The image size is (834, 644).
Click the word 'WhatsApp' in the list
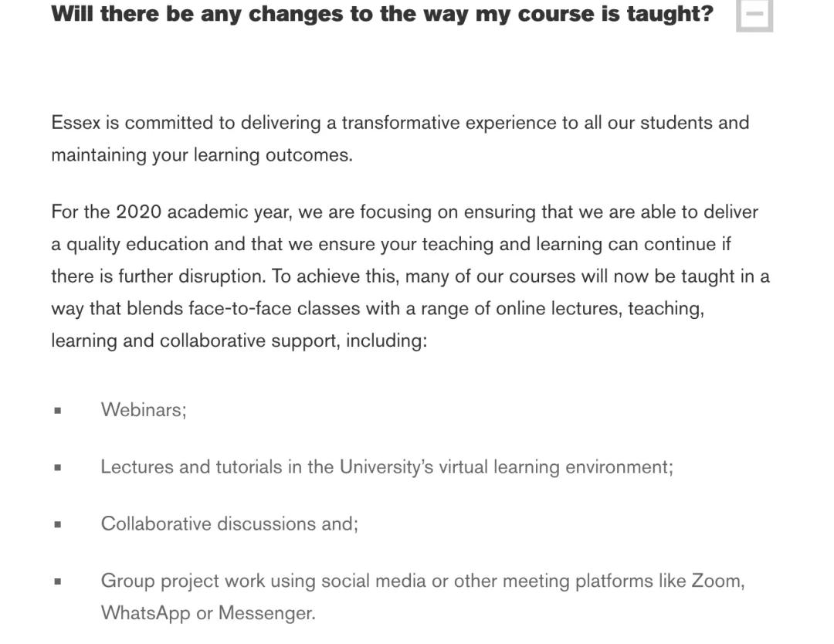click(x=145, y=613)
